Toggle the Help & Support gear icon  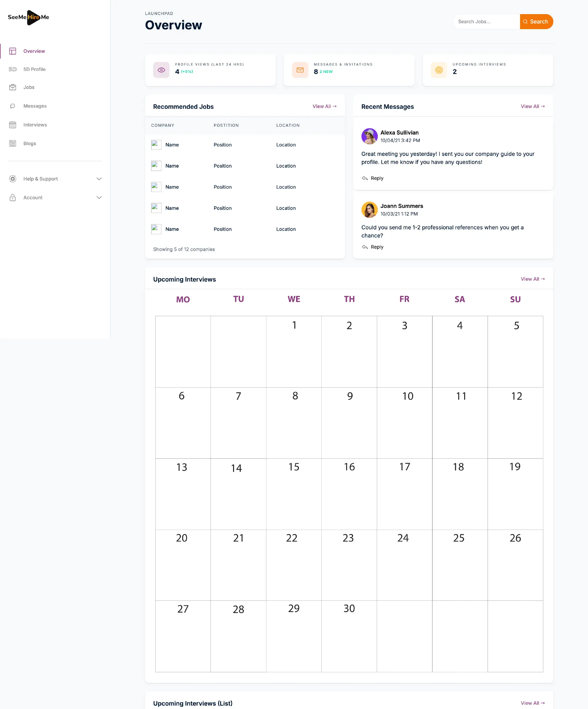click(x=12, y=178)
